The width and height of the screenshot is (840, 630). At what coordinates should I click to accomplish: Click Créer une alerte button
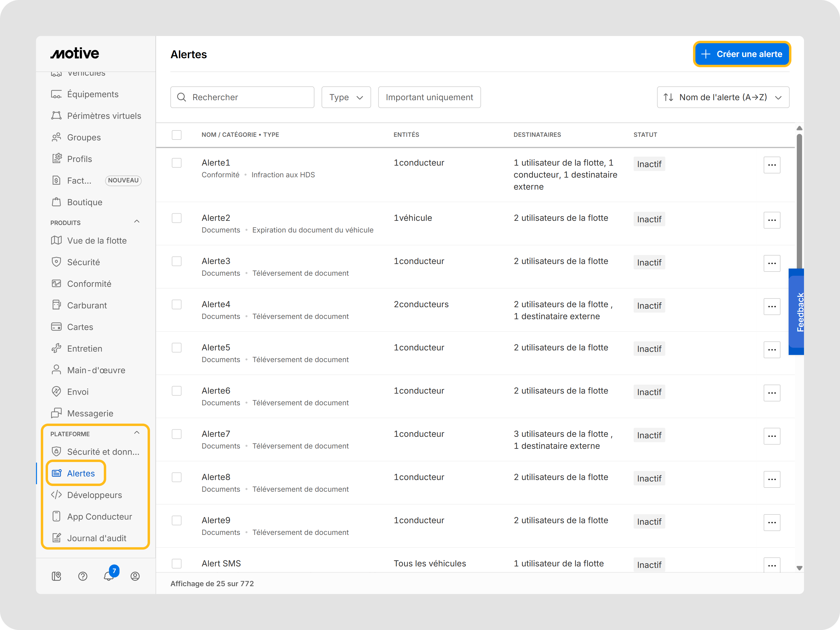[741, 54]
